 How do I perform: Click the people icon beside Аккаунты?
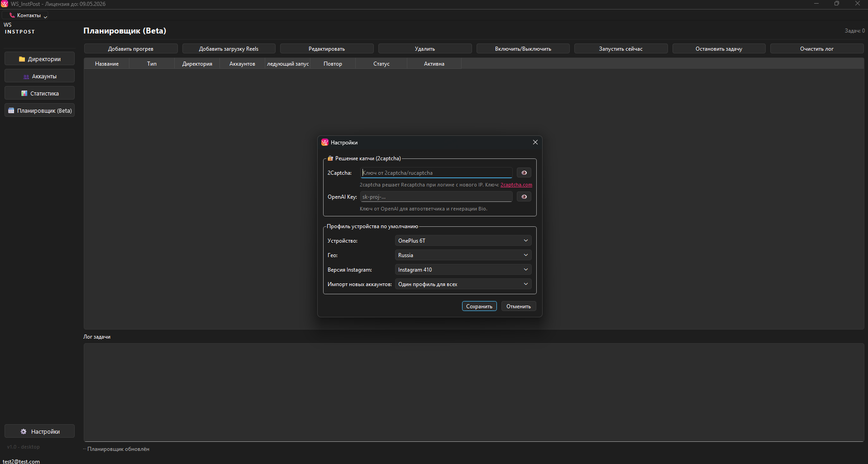point(26,77)
